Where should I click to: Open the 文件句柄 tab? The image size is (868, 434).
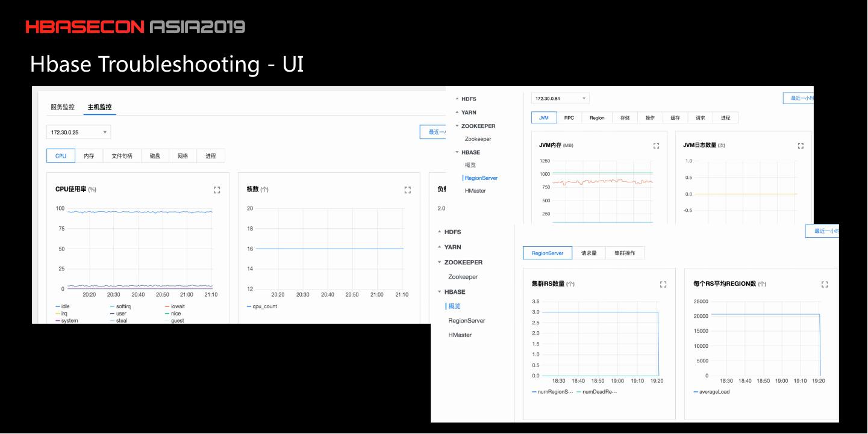click(x=122, y=156)
